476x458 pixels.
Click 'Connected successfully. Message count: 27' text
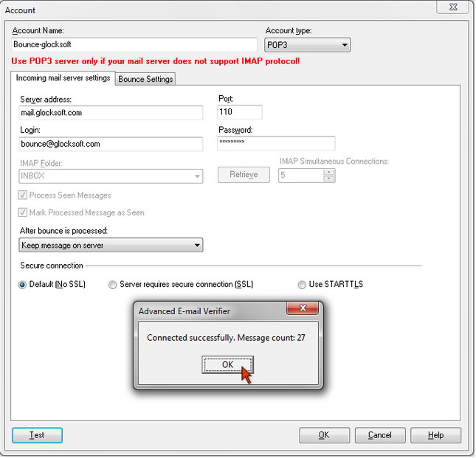227,339
